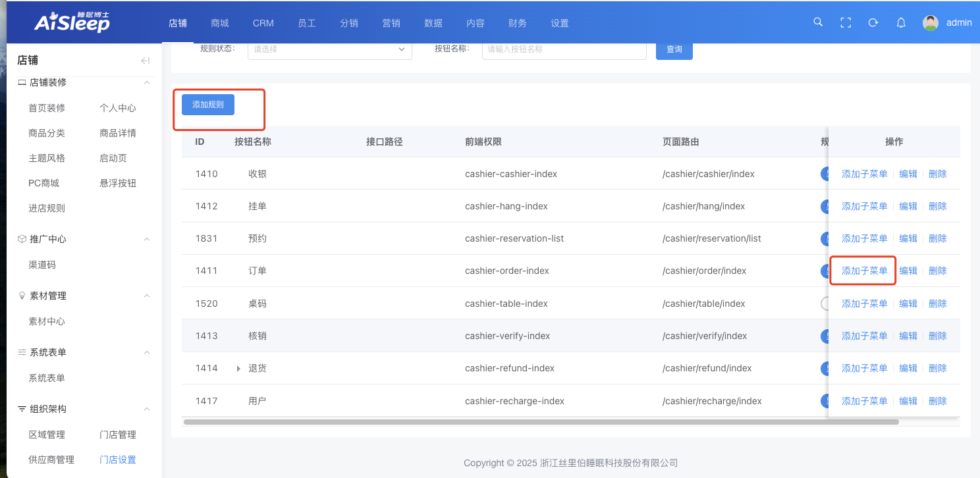Click 编辑 in the 退货 row

coord(908,368)
